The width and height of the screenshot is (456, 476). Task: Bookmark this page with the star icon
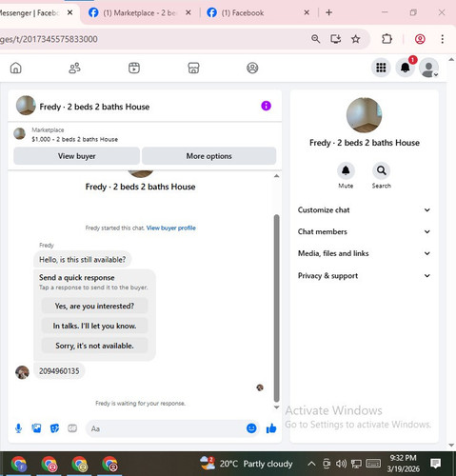(x=356, y=39)
